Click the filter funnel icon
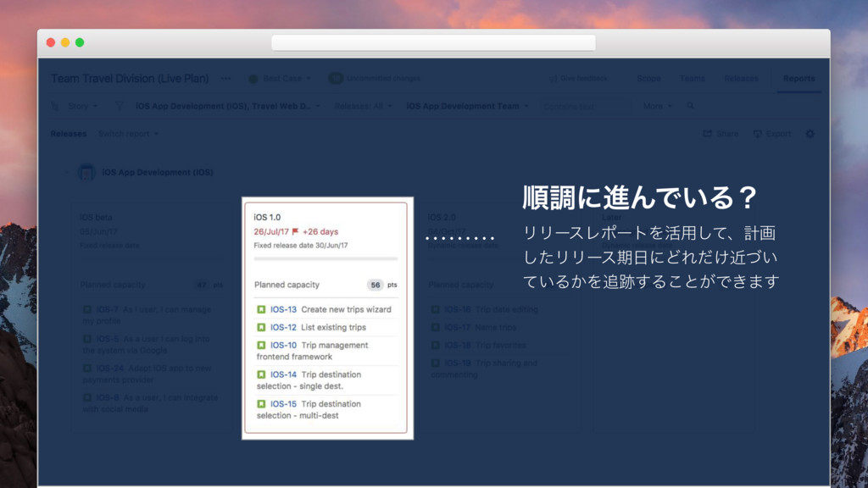The image size is (868, 488). [119, 105]
